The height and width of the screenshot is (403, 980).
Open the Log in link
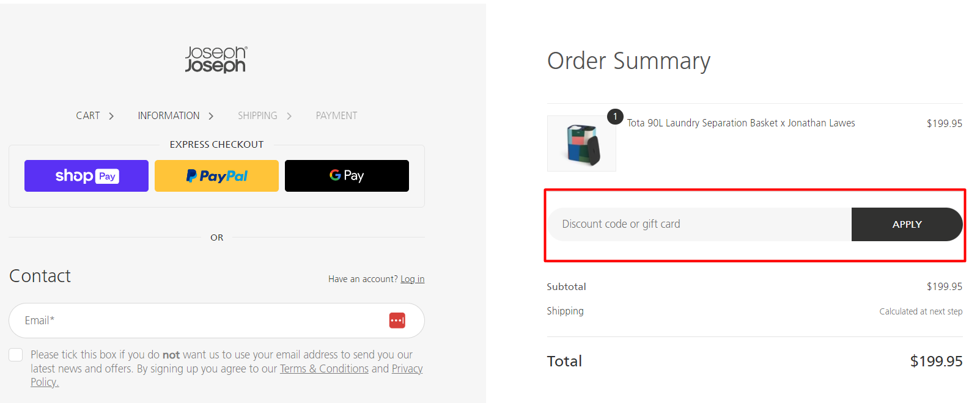point(412,278)
